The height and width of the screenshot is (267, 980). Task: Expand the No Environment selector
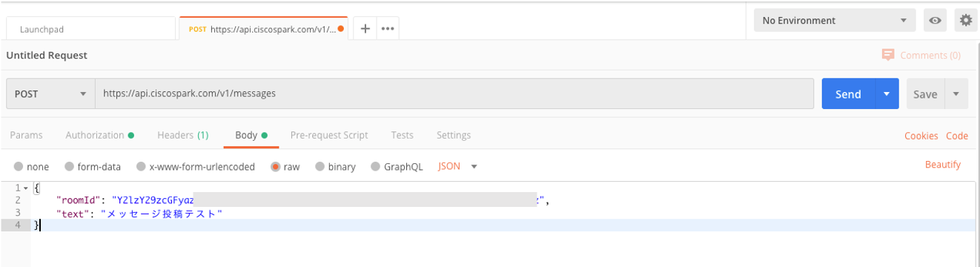(834, 21)
